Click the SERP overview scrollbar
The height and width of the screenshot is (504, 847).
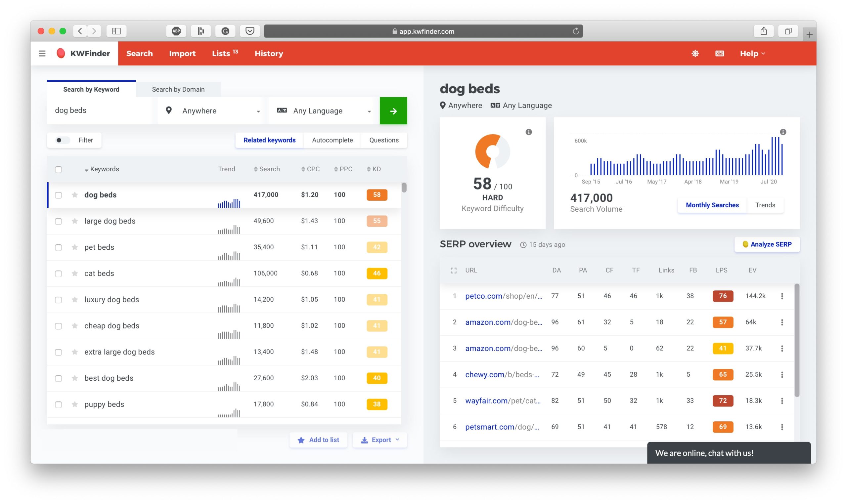pyautogui.click(x=797, y=340)
